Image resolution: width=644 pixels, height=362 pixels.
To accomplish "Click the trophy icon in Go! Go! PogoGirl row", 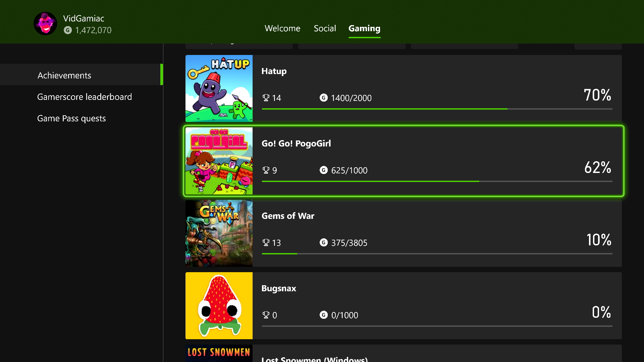I will 266,170.
